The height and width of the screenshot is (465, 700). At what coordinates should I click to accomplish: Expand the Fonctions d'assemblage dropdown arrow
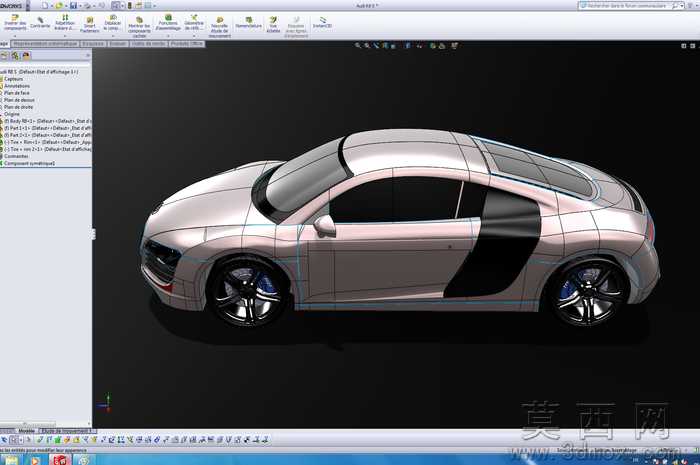click(x=168, y=36)
